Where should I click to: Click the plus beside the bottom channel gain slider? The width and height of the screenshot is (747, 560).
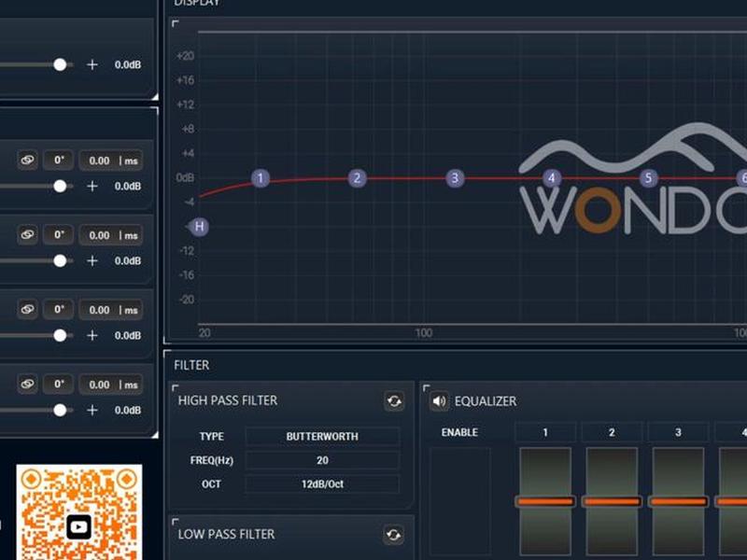[x=92, y=410]
